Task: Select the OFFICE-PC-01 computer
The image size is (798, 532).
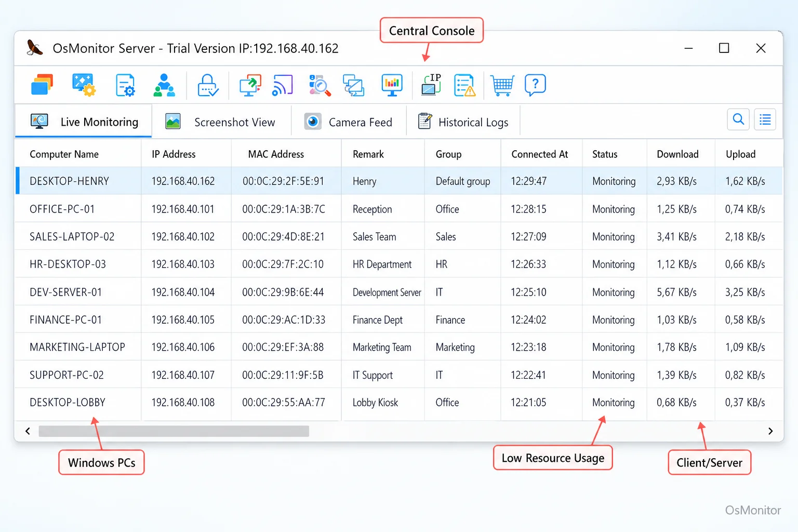Action: coord(62,209)
